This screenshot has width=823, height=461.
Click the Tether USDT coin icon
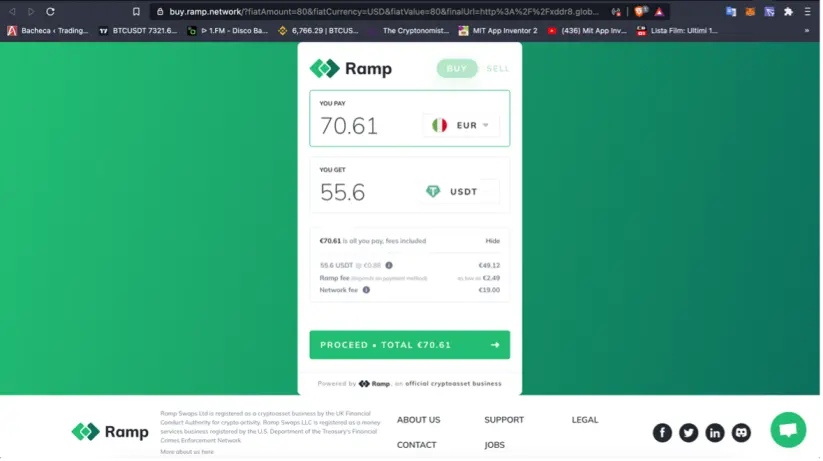pos(433,192)
